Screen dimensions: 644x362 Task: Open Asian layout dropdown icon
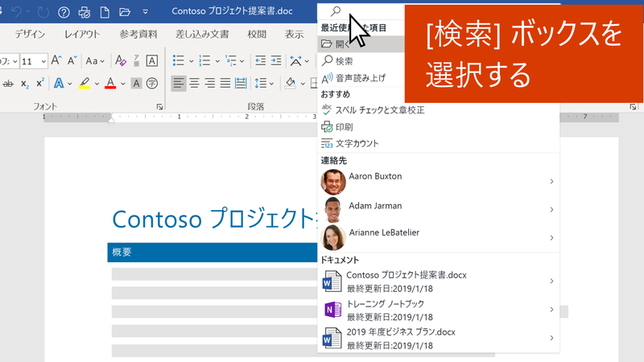tap(299, 61)
